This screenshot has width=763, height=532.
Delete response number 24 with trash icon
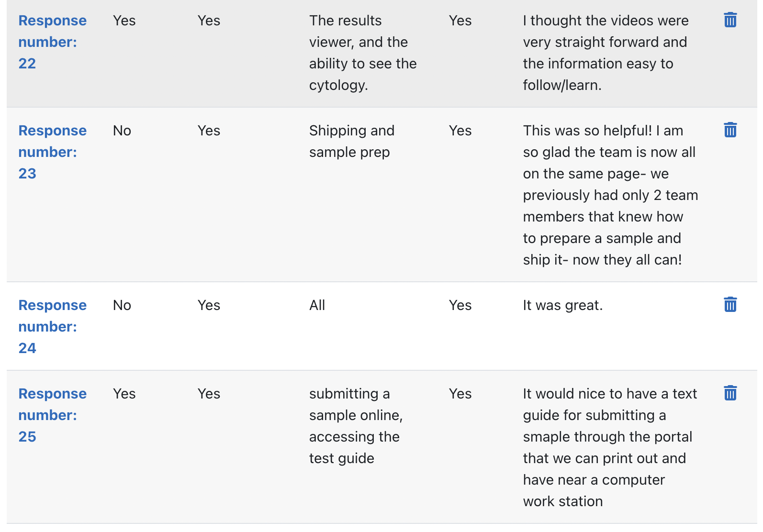[x=730, y=304]
